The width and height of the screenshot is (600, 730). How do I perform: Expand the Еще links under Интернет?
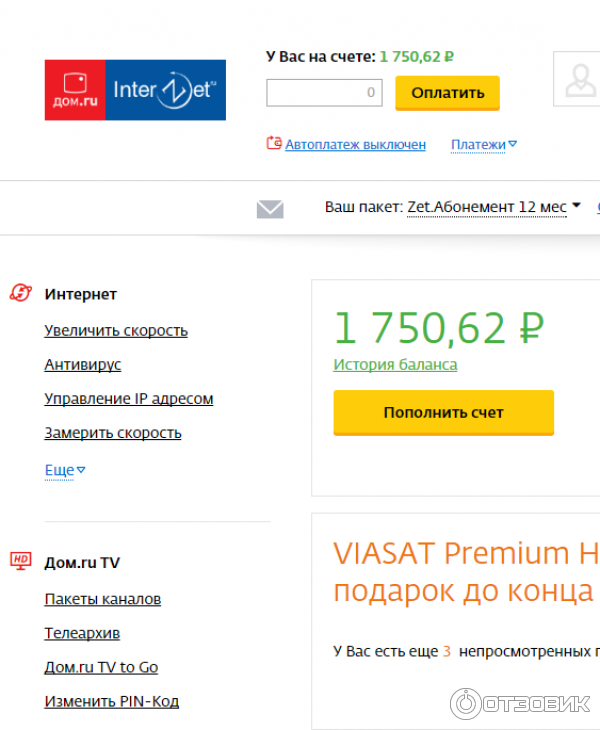(x=65, y=470)
